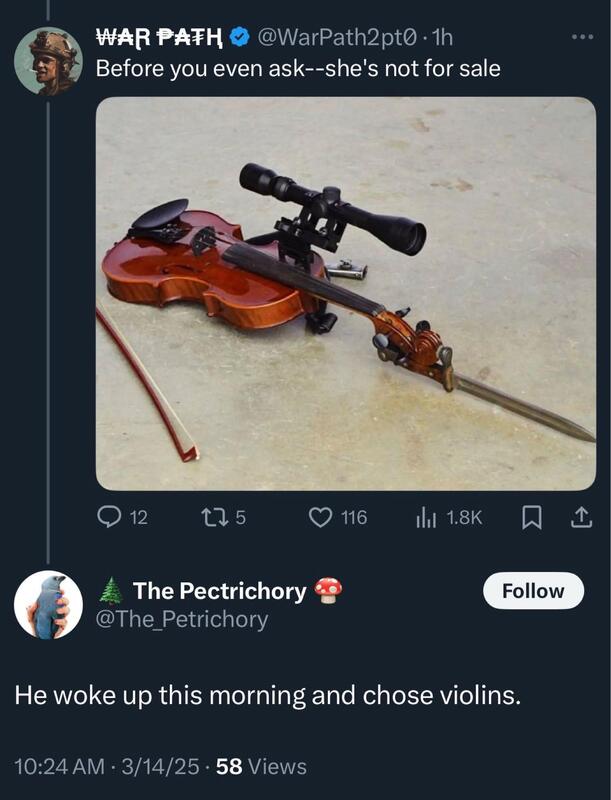This screenshot has width=611, height=800.
Task: Open War Path's profile avatar
Action: coord(47,61)
